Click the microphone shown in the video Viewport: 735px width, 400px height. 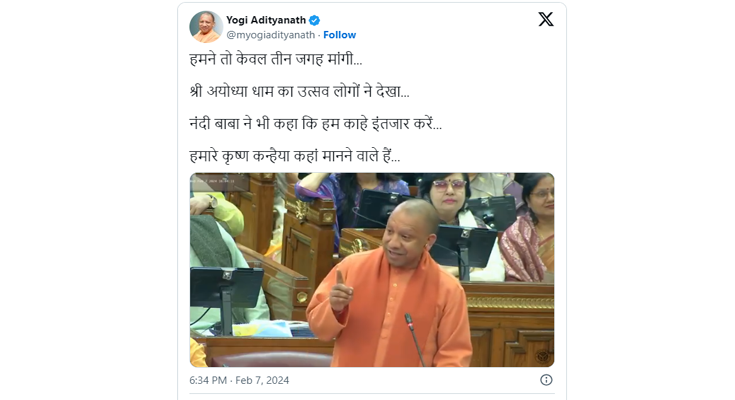click(x=414, y=339)
